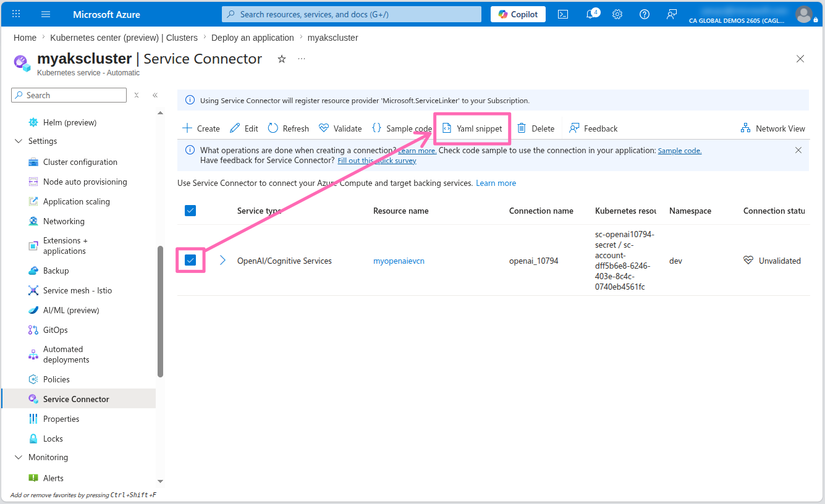Go to Home breadcrumb

pyautogui.click(x=25, y=38)
